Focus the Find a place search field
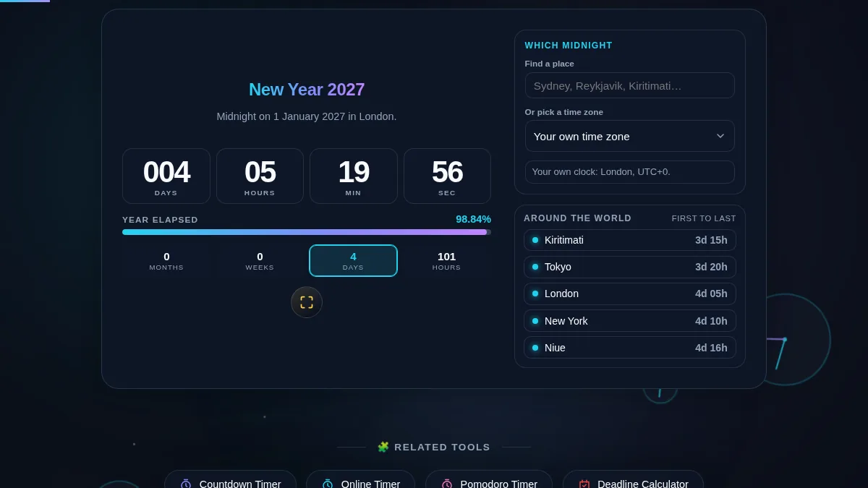 pos(629,85)
